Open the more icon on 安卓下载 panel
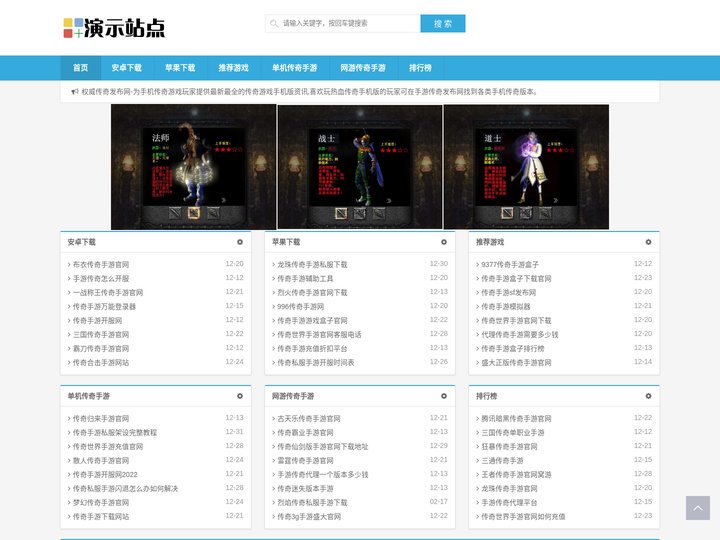Screen dimensions: 720x540 coord(240,242)
